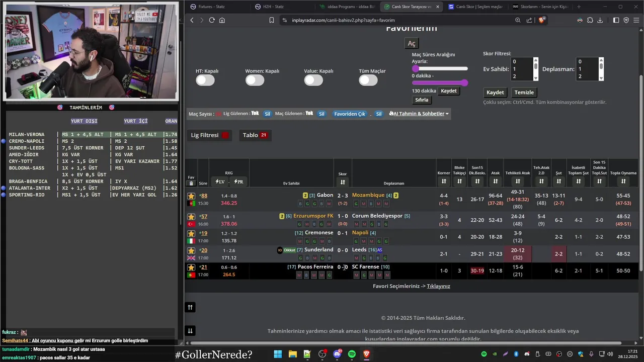Image resolution: width=644 pixels, height=362 pixels.
Task: Switch to iddaa Programı tab
Action: point(347,7)
